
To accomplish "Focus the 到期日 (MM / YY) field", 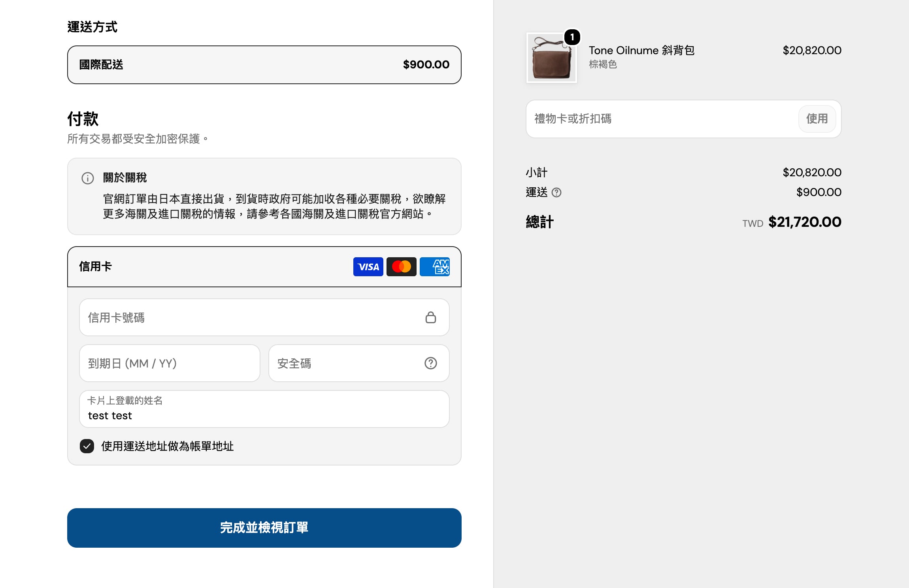I will point(170,363).
